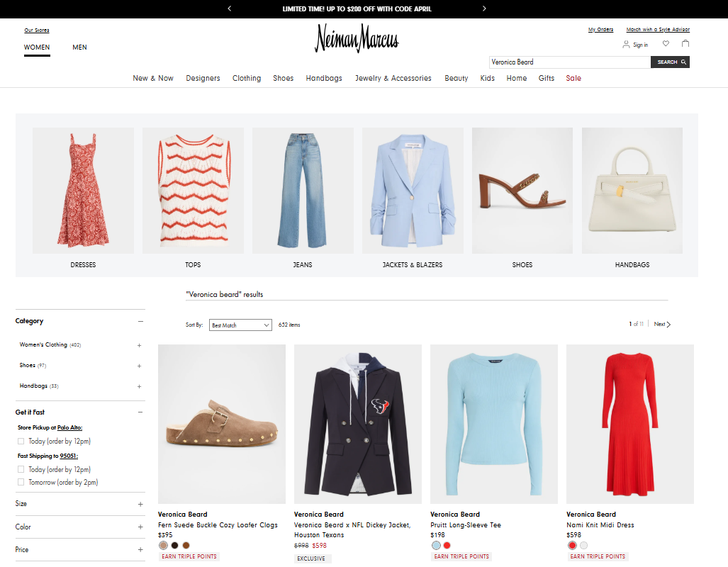Click the Search button
The height and width of the screenshot is (567, 728).
coord(670,62)
